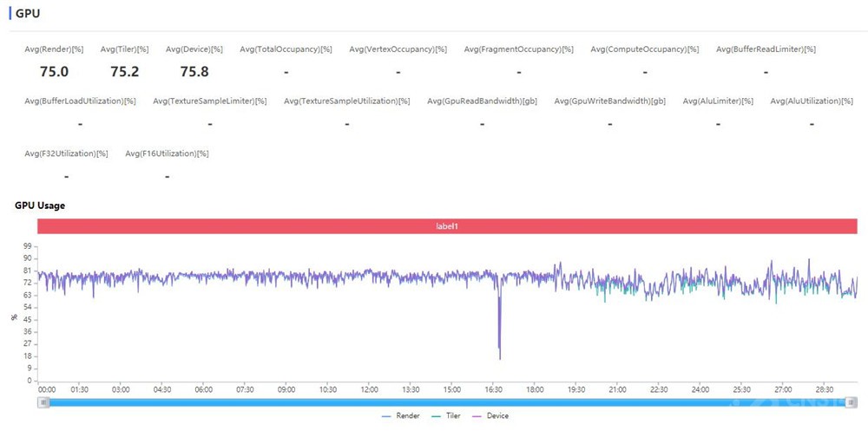Click the Avg(Tiler)[%] value 75.2
This screenshot has height=437, width=868.
tap(124, 71)
